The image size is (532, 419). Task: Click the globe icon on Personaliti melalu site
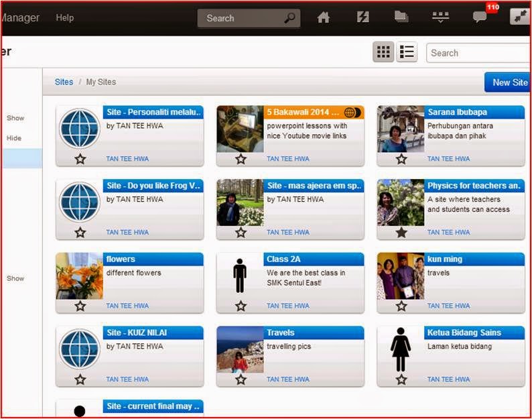(79, 129)
